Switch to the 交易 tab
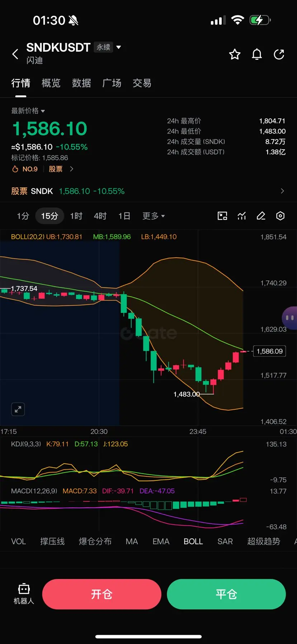 point(142,83)
